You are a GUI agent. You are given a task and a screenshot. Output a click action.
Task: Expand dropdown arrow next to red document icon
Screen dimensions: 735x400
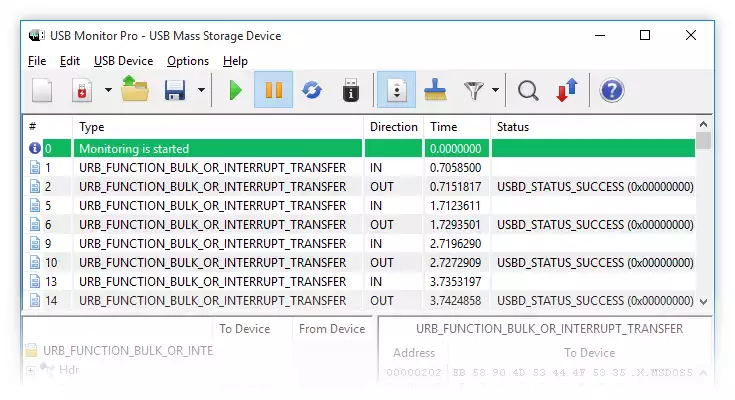click(107, 91)
